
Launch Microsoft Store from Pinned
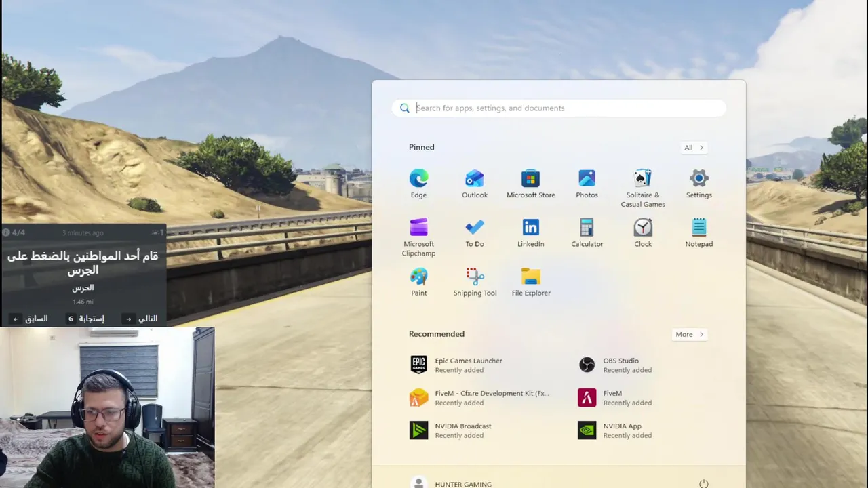click(530, 184)
